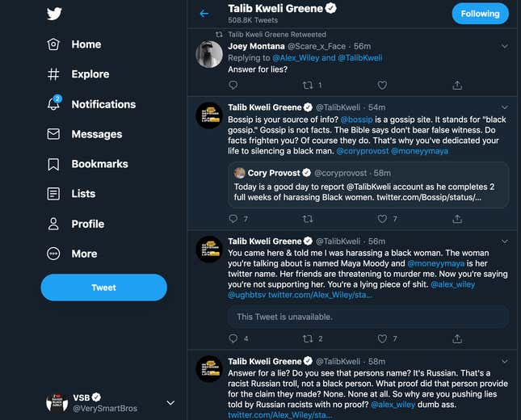Open the quoted Cory Provost tweet
521x420 pixels.
click(x=368, y=185)
